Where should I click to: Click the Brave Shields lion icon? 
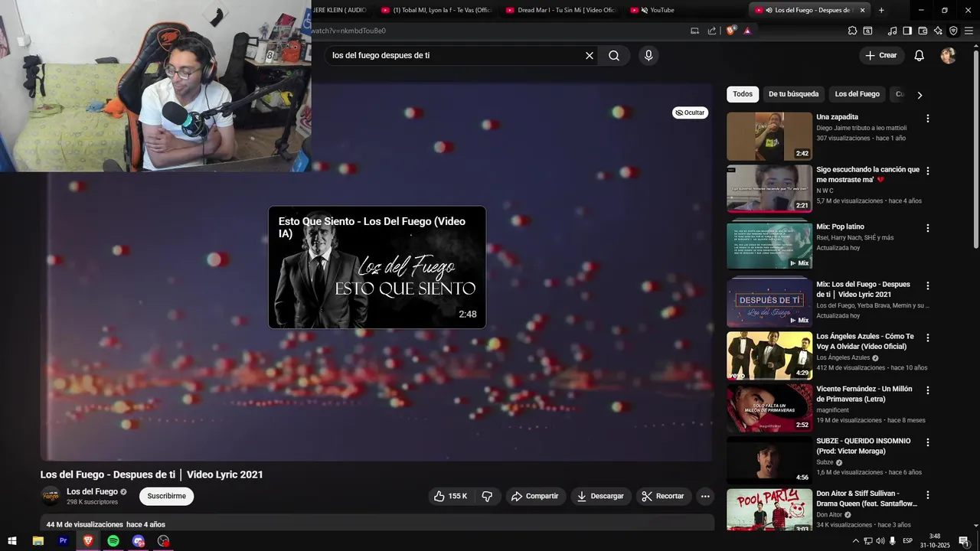tap(730, 31)
